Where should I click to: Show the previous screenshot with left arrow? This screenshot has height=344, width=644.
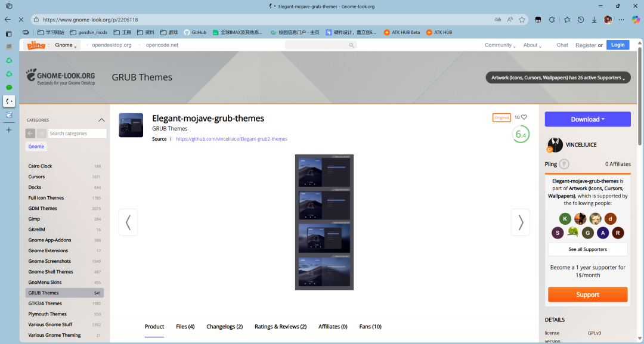pos(128,222)
